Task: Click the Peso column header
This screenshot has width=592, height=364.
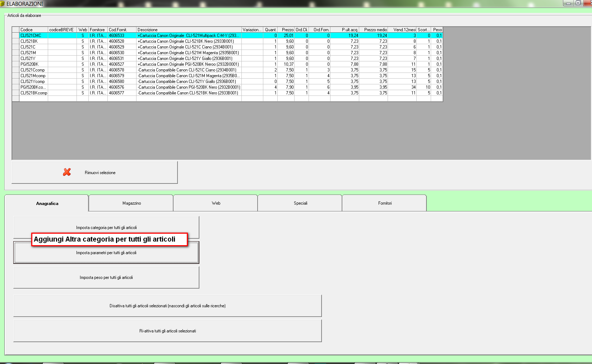Action: coord(437,30)
